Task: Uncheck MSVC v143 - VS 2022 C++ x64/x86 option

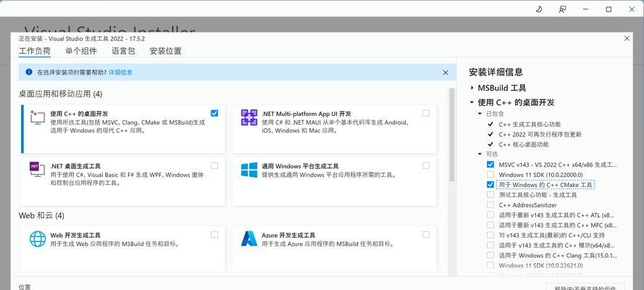Action: 490,165
